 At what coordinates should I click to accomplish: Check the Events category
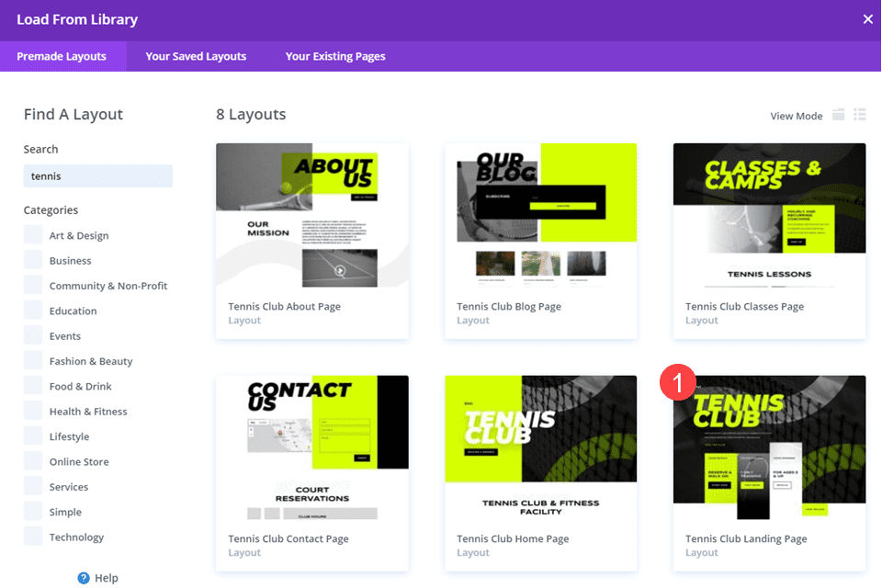pyautogui.click(x=34, y=335)
